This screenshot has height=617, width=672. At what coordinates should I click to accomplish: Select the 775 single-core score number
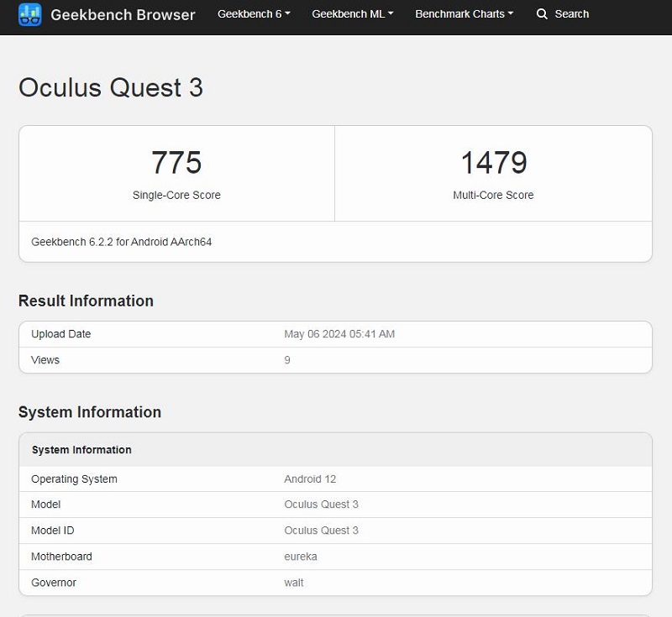pos(176,162)
